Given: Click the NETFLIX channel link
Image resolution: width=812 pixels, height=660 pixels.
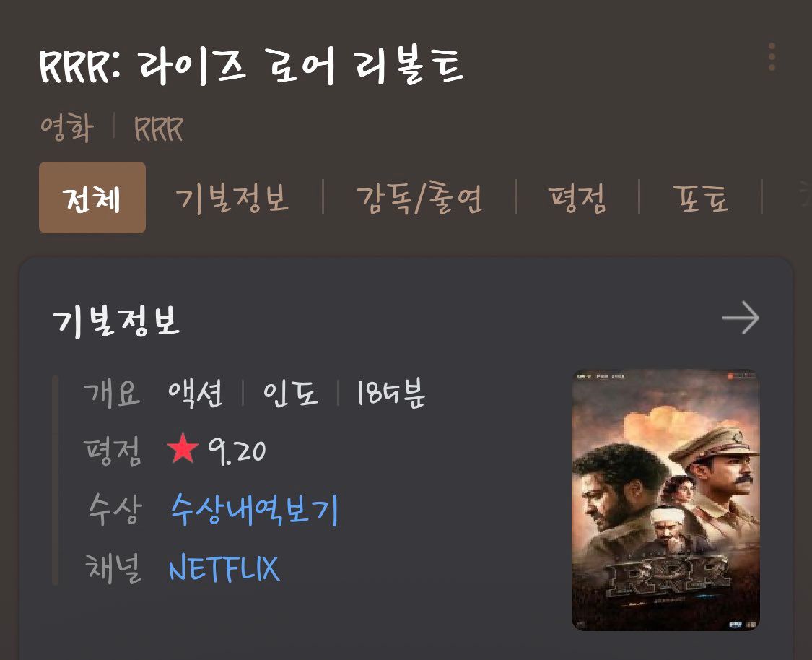Looking at the screenshot, I should (x=224, y=568).
